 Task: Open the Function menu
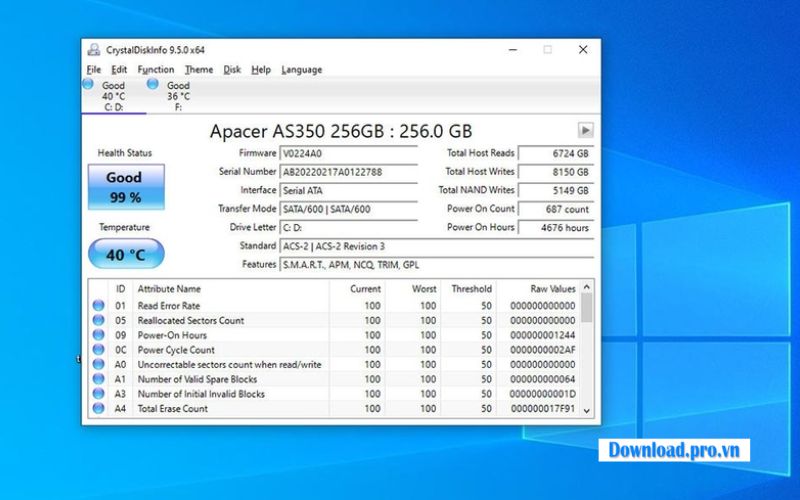coord(155,70)
